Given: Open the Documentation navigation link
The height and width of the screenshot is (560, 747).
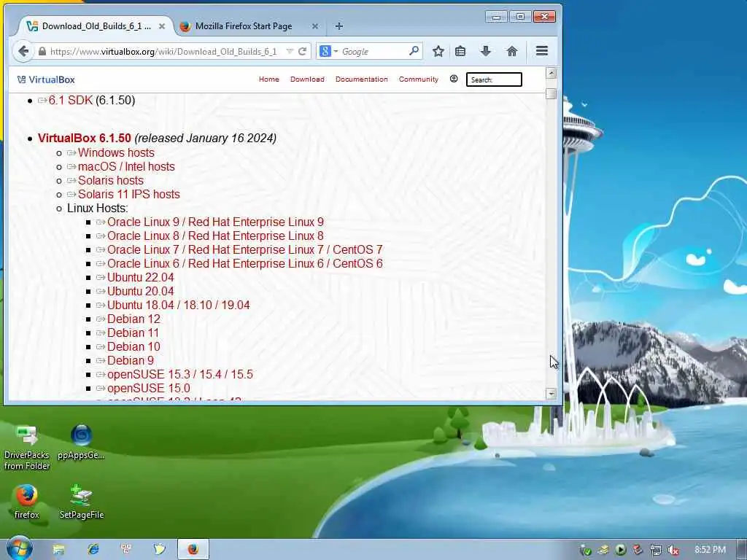Looking at the screenshot, I should [362, 79].
